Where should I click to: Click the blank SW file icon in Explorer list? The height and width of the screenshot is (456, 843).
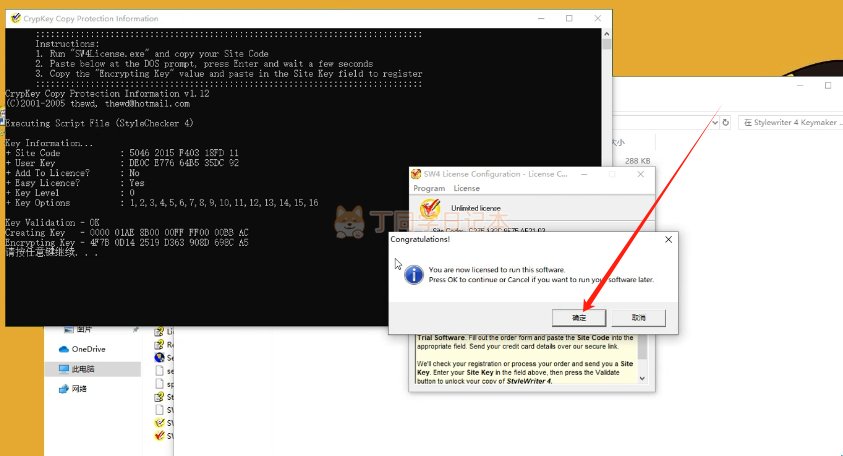(x=159, y=410)
